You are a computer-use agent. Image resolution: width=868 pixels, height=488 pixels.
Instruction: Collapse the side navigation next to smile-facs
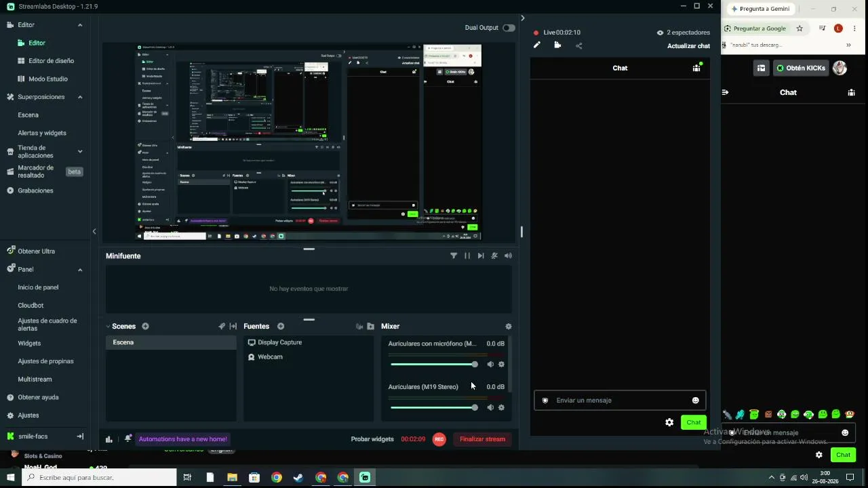coord(80,436)
